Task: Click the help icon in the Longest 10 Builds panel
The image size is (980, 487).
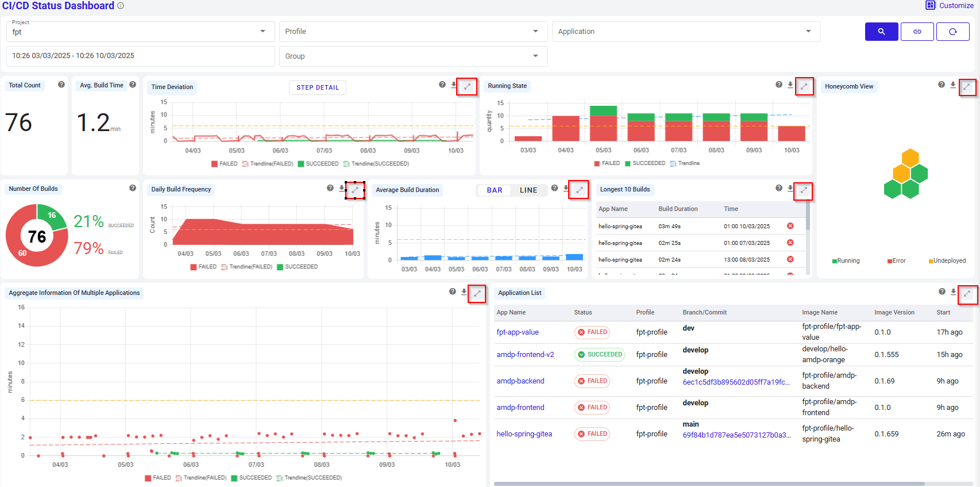Action: [x=779, y=188]
